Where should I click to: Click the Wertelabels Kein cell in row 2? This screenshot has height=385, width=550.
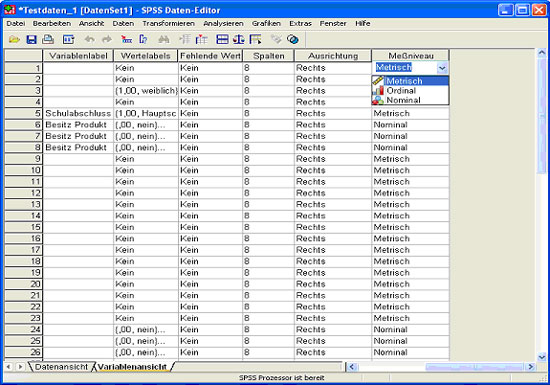click(x=146, y=79)
